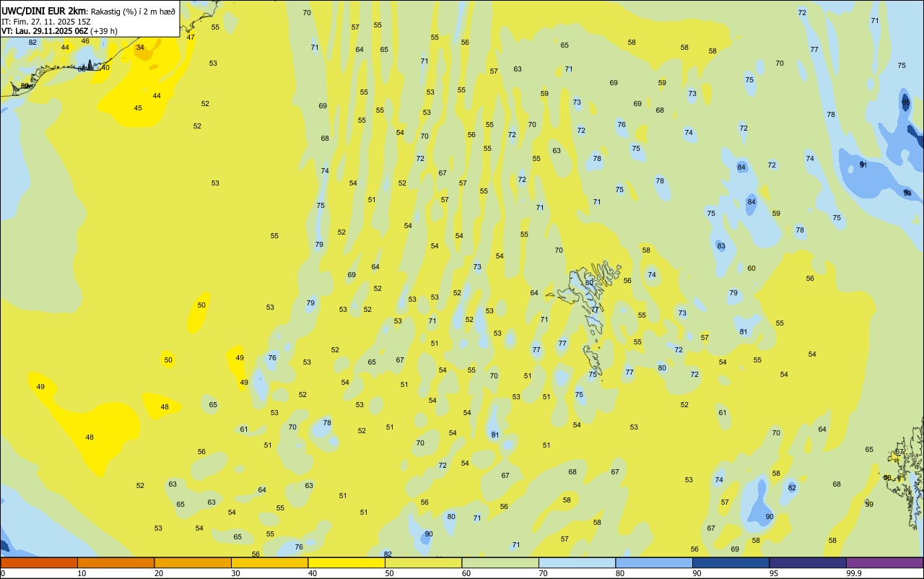
Task: Click the '(+39 h)' forecast offset text
Action: coord(104,31)
